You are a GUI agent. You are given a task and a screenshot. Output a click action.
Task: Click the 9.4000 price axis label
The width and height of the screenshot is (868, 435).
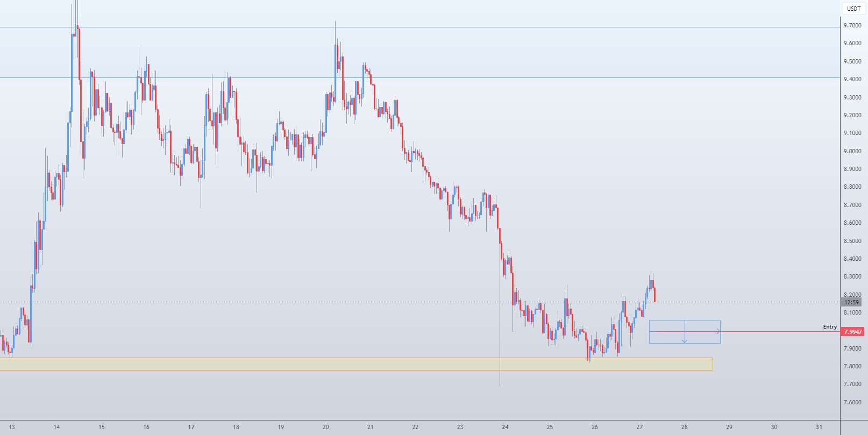852,79
